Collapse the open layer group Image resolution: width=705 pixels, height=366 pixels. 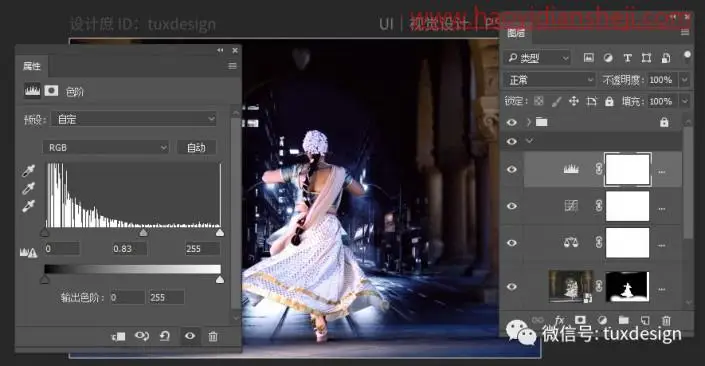(529, 141)
